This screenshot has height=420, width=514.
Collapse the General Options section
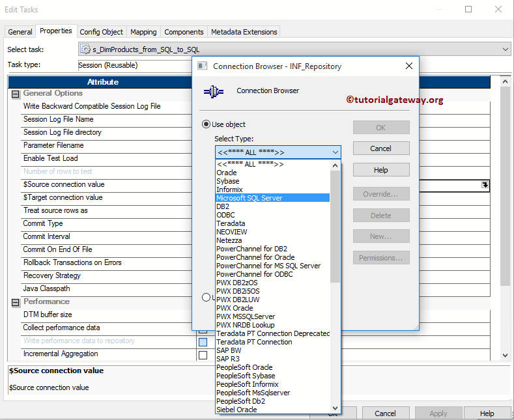pyautogui.click(x=16, y=94)
